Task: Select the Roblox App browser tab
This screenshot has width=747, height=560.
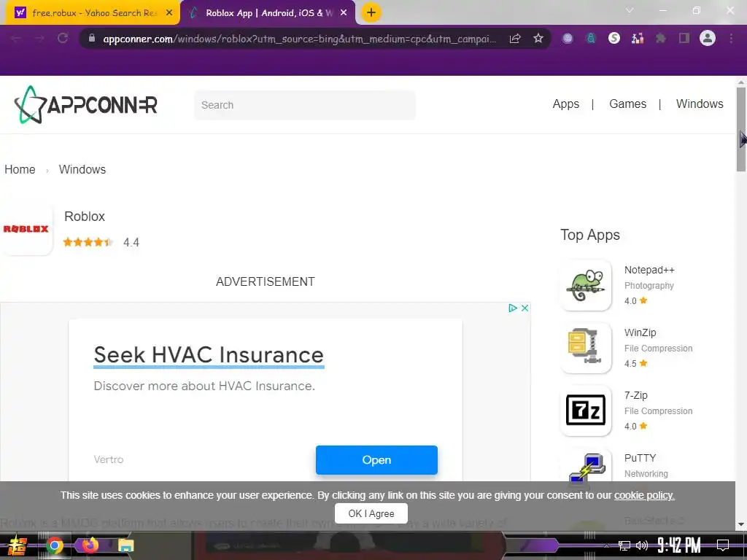Action: click(x=269, y=13)
